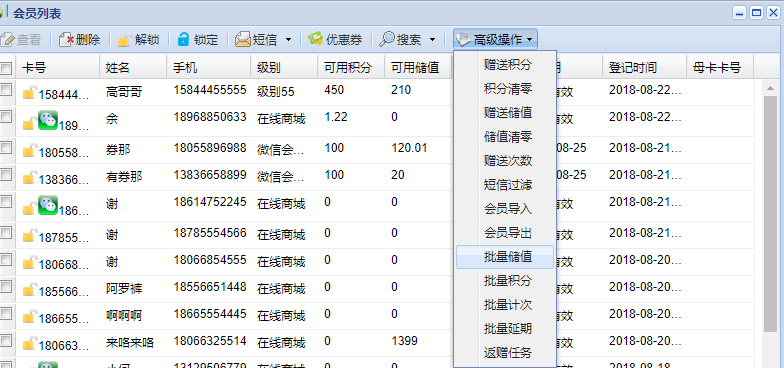Click the lock icon in 阿罗裤's row

tap(30, 289)
